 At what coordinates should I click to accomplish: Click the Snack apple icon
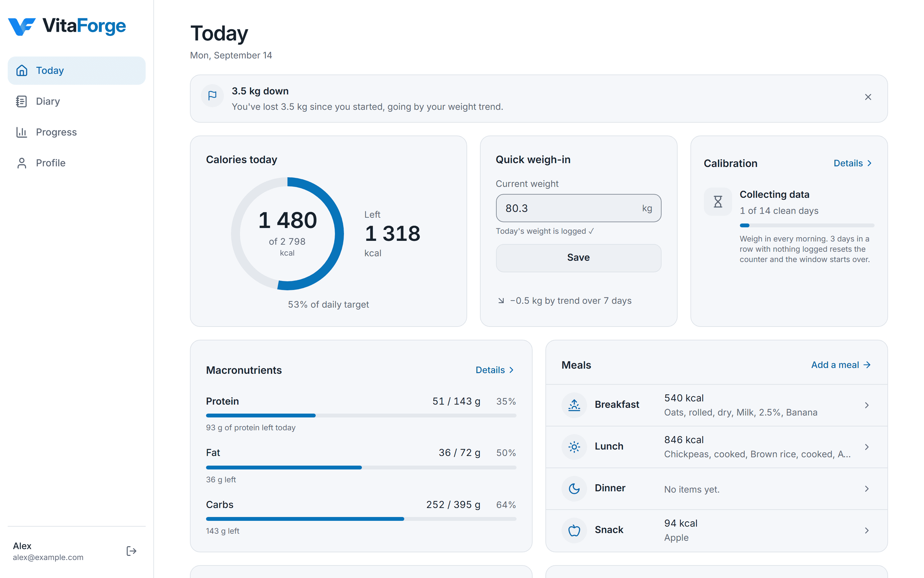[574, 530]
